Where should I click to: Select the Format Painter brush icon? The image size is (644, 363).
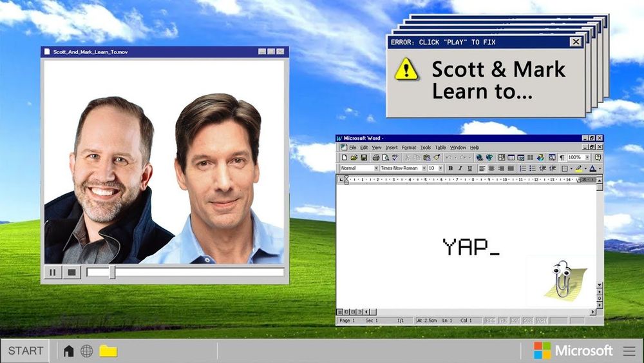click(x=437, y=157)
